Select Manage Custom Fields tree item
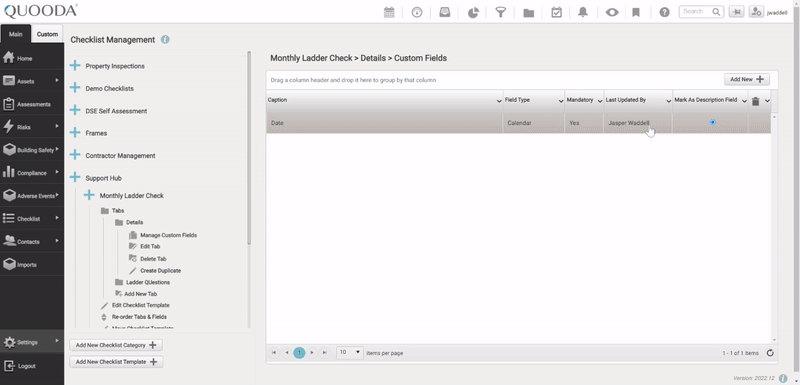Viewport: 800px width, 385px height. [x=168, y=235]
